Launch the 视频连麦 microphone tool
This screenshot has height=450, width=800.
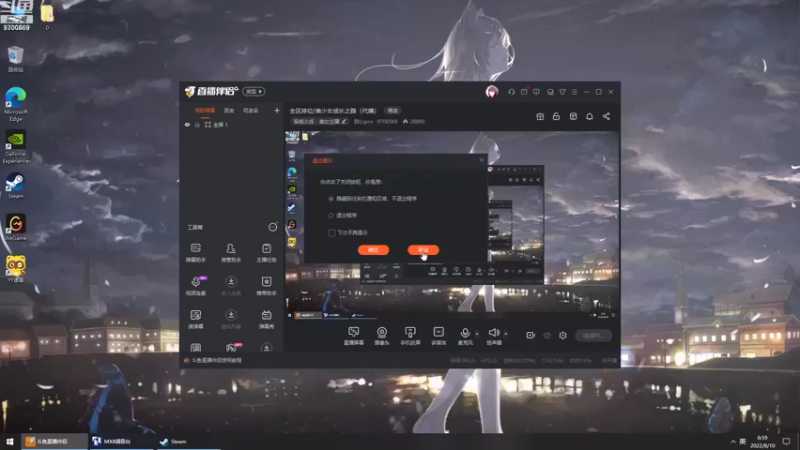[195, 285]
